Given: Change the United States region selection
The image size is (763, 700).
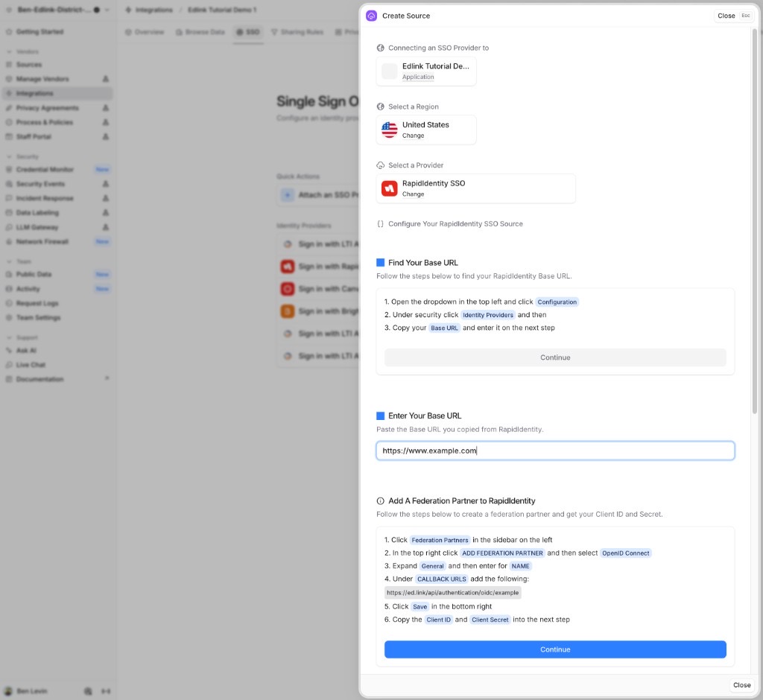Looking at the screenshot, I should tap(413, 136).
